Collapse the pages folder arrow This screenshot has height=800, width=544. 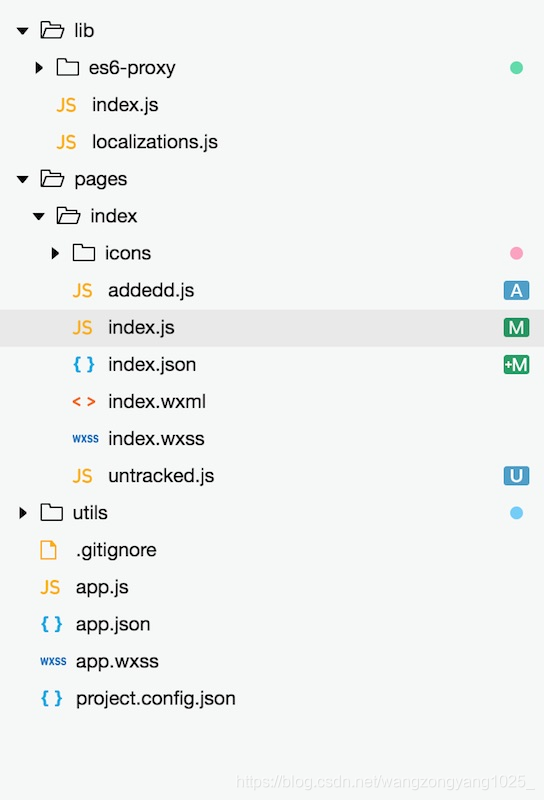tap(22, 179)
